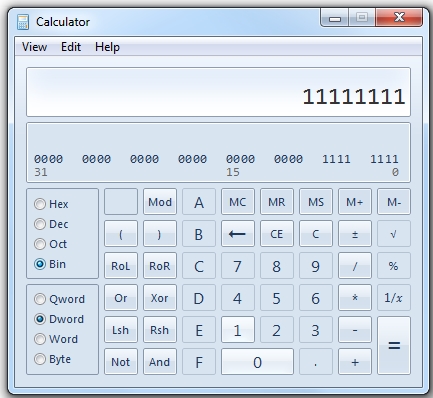
Task: Open the View menu
Action: coord(34,47)
